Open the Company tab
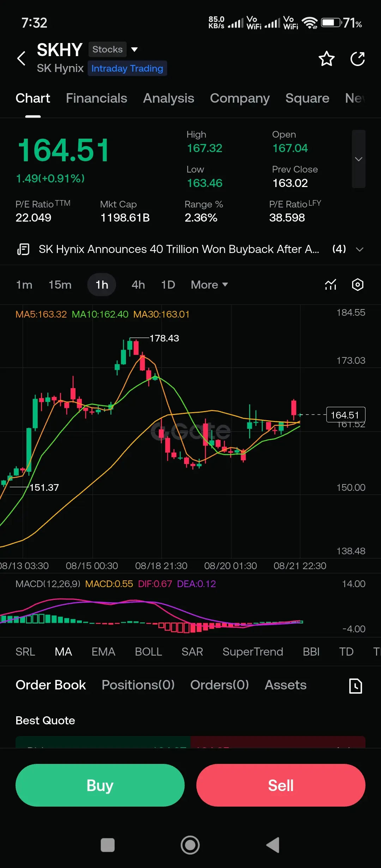The image size is (381, 868). (240, 98)
